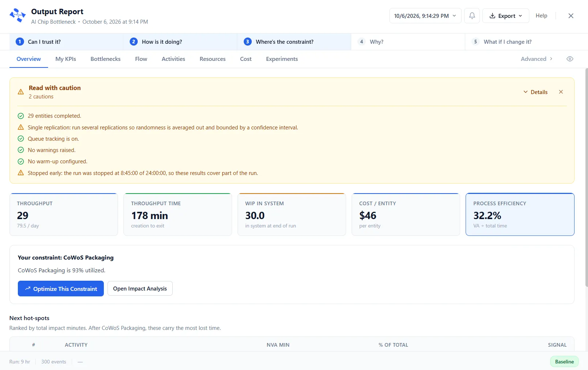
Task: Go to step 4 Why?
Action: [408, 42]
